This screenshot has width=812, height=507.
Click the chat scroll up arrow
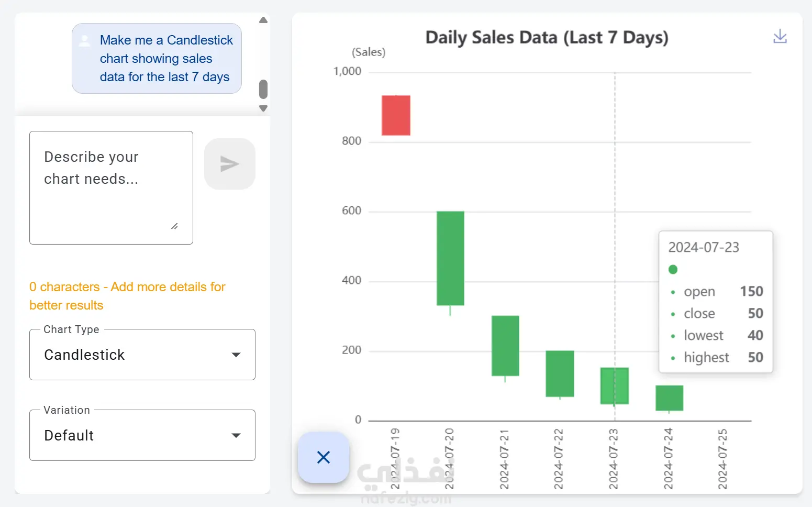pyautogui.click(x=263, y=20)
